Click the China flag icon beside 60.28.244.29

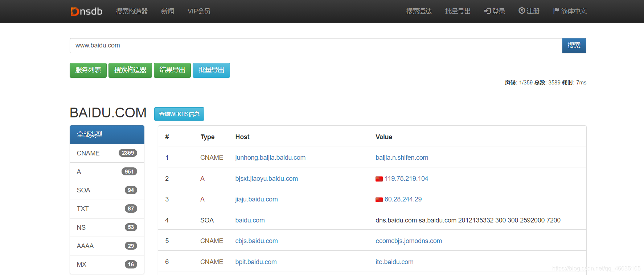[379, 200]
